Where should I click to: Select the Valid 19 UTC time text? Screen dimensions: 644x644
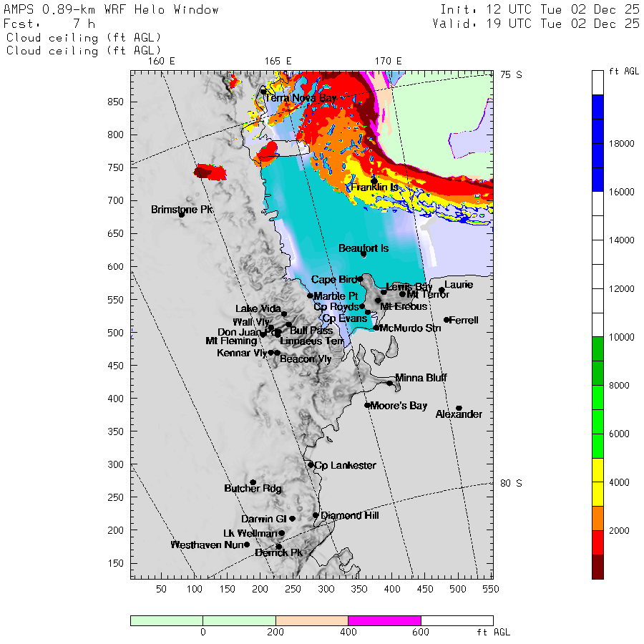tap(536, 24)
